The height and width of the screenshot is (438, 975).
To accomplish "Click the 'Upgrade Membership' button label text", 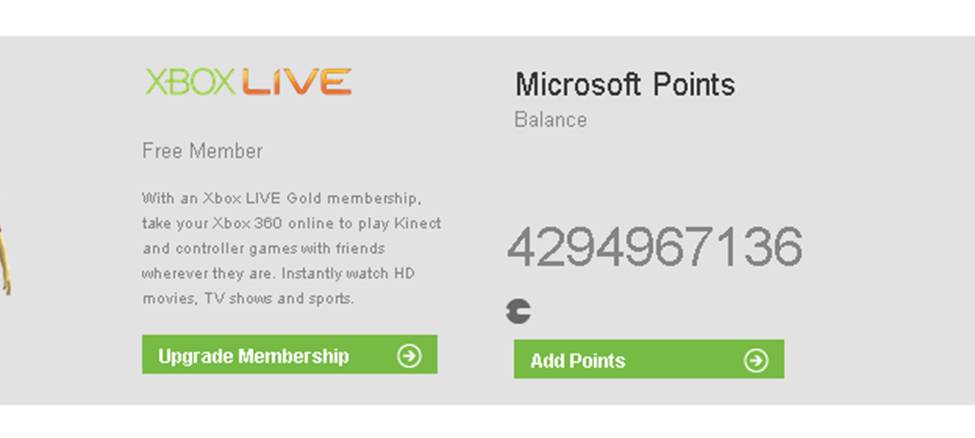I will (253, 356).
